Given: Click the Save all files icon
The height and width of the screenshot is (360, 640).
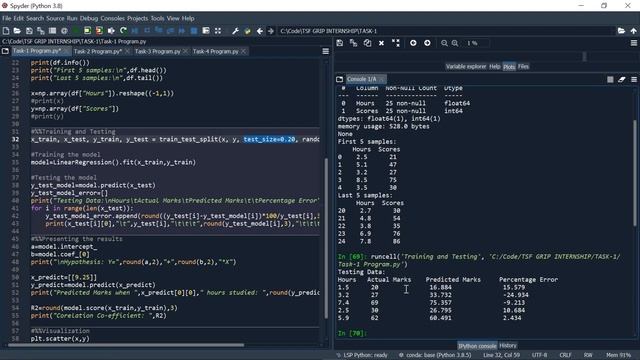Looking at the screenshot, I should [x=40, y=31].
